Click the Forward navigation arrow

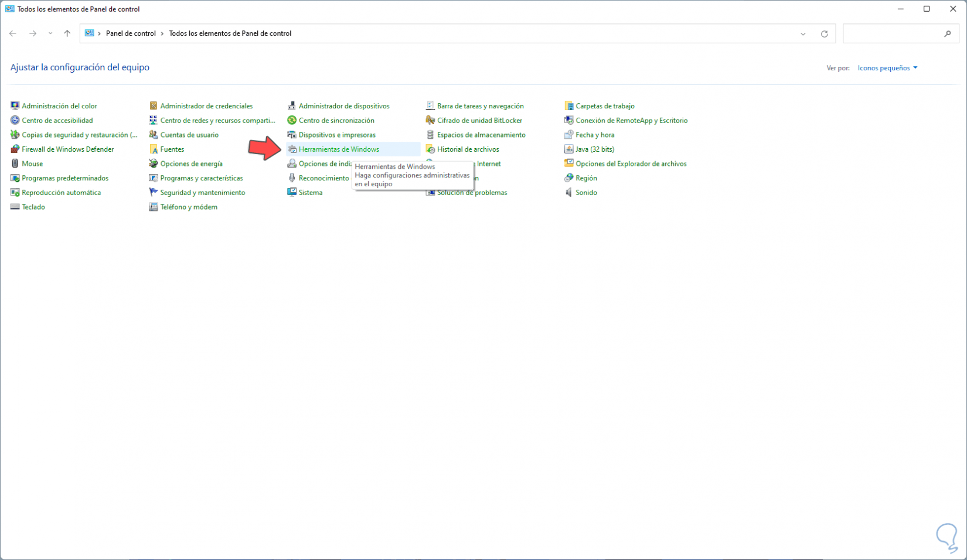33,33
